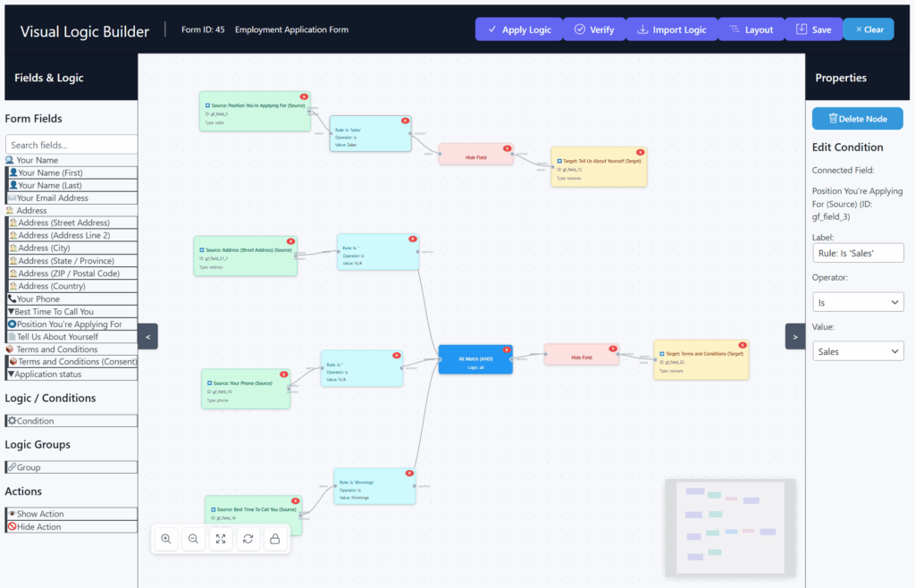The width and height of the screenshot is (915, 588).
Task: Select Tell Us About Yourself field
Action: tap(71, 337)
